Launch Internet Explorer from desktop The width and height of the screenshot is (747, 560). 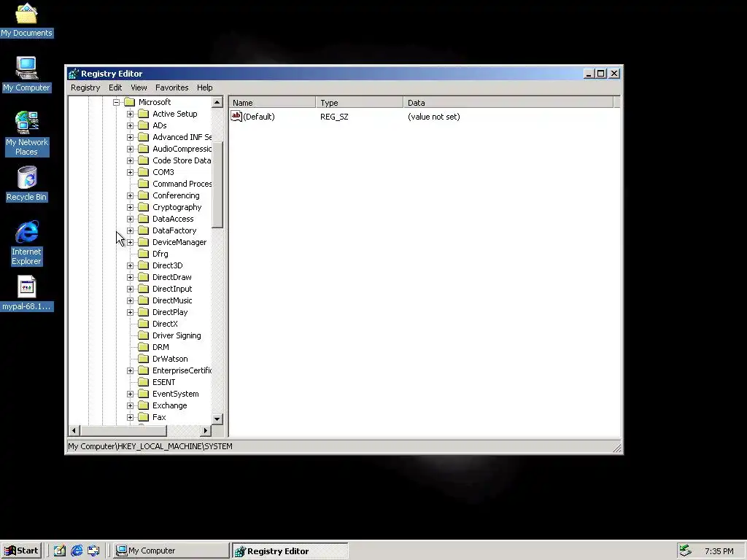[27, 243]
